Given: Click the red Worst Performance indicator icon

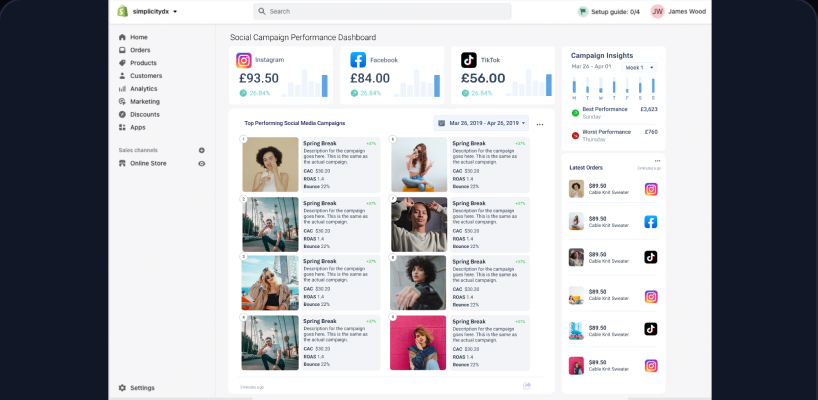Looking at the screenshot, I should click(x=575, y=135).
